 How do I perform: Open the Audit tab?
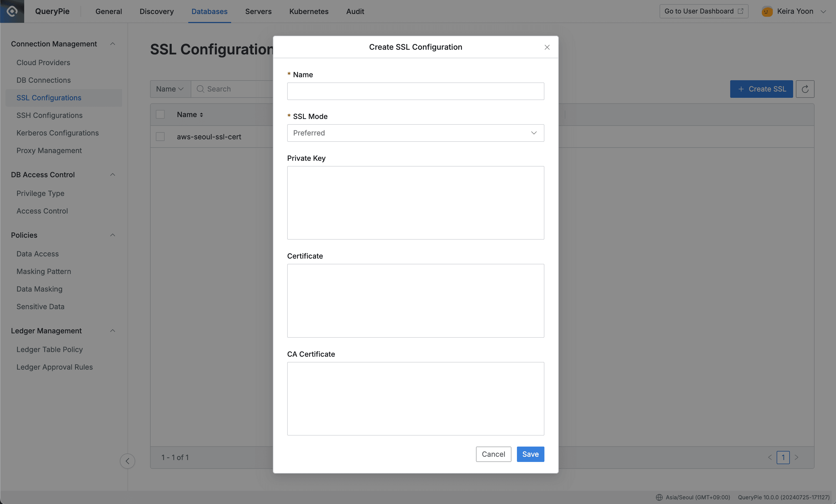pyautogui.click(x=355, y=11)
